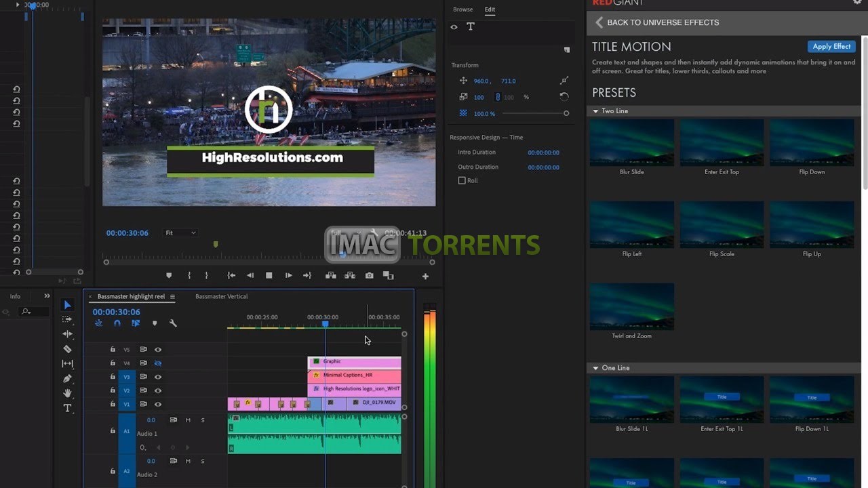Click the anchor point icon in Transform
The image size is (868, 488).
coord(564,81)
